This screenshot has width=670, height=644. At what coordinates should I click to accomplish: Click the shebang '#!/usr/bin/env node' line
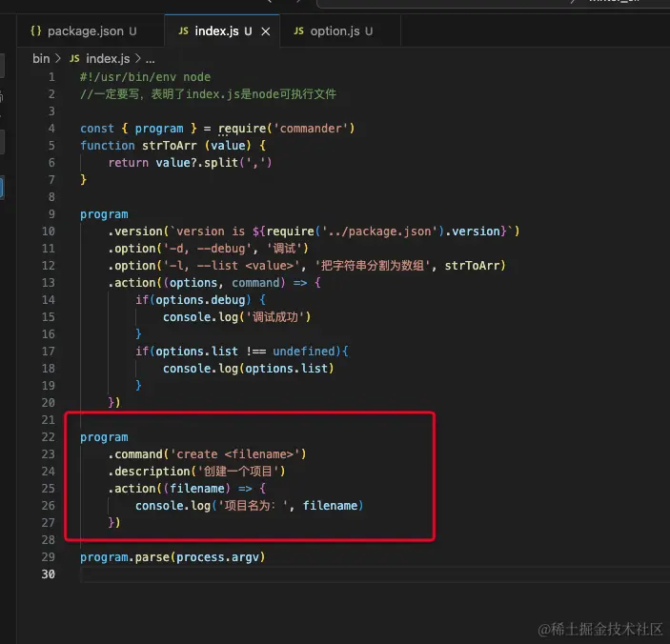click(145, 77)
